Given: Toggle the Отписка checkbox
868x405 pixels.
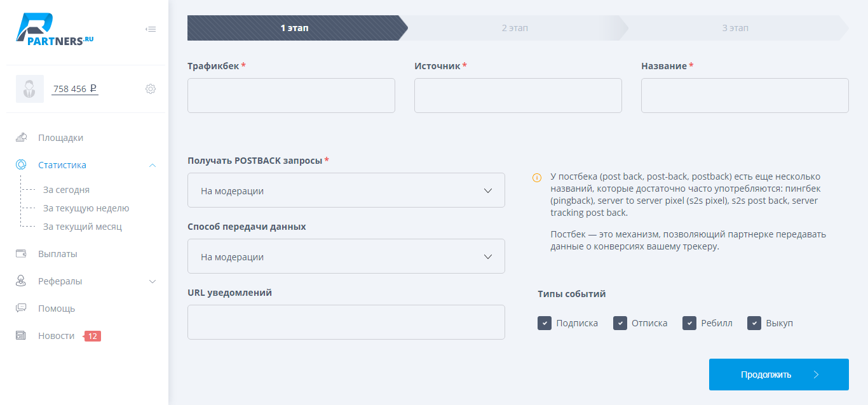Looking at the screenshot, I should pos(620,323).
